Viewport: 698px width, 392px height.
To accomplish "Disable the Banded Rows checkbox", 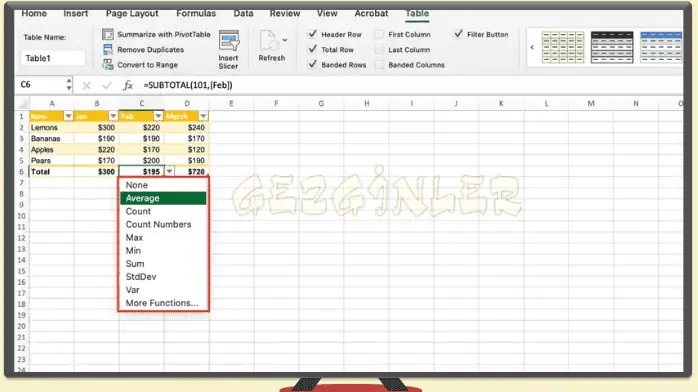I will [312, 64].
